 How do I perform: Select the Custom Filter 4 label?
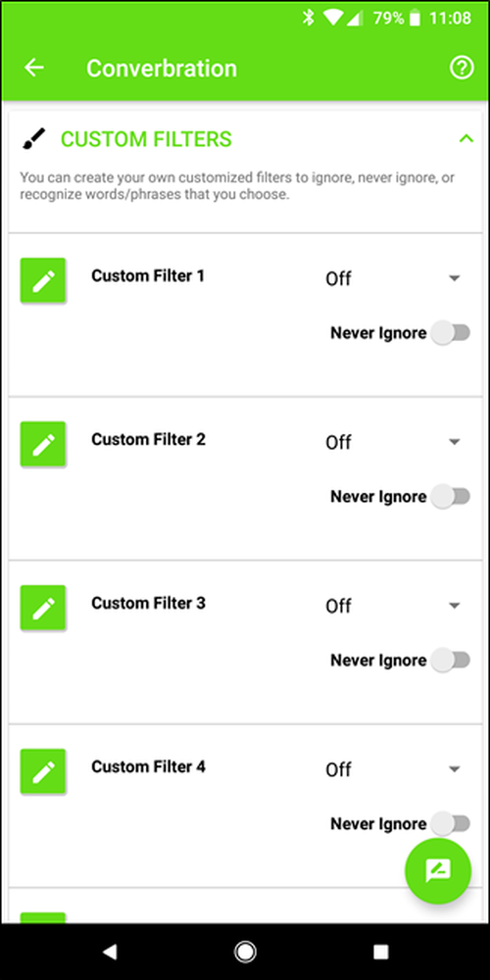point(148,767)
